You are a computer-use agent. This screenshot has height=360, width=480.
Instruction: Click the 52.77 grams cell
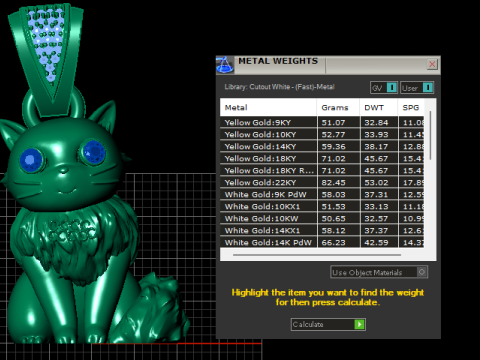tap(339, 134)
